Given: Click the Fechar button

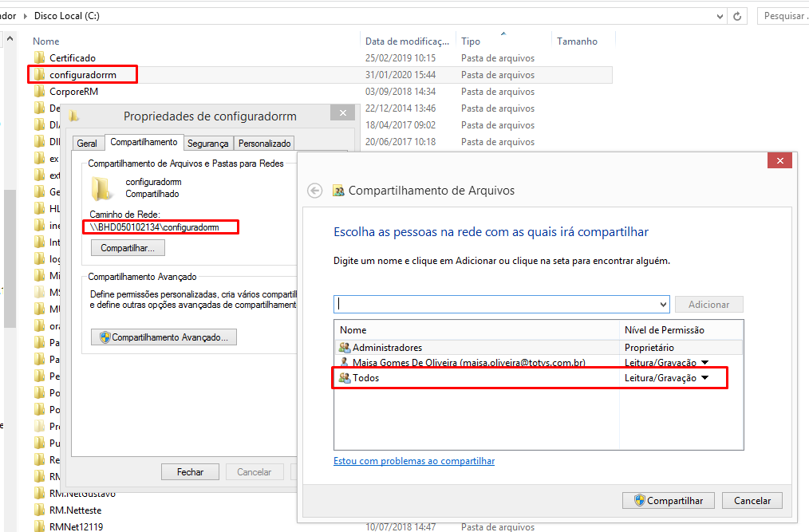Looking at the screenshot, I should click(190, 471).
